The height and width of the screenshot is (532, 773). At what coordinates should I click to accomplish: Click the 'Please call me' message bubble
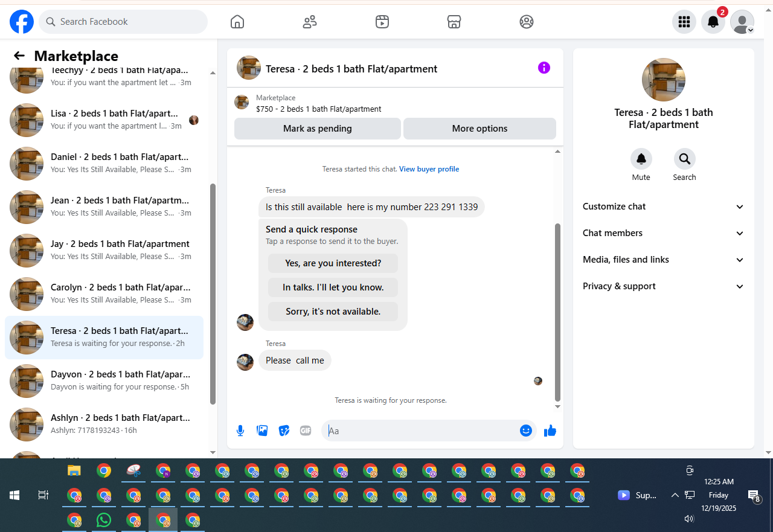click(295, 361)
